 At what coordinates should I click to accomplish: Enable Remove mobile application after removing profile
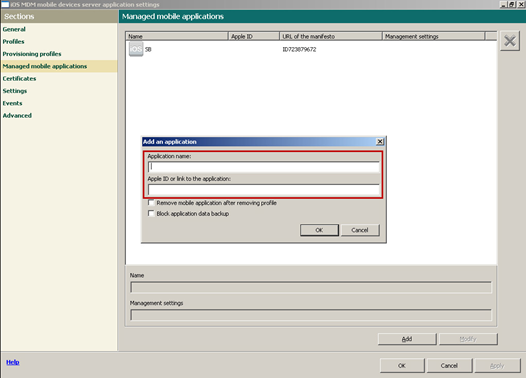(x=151, y=203)
